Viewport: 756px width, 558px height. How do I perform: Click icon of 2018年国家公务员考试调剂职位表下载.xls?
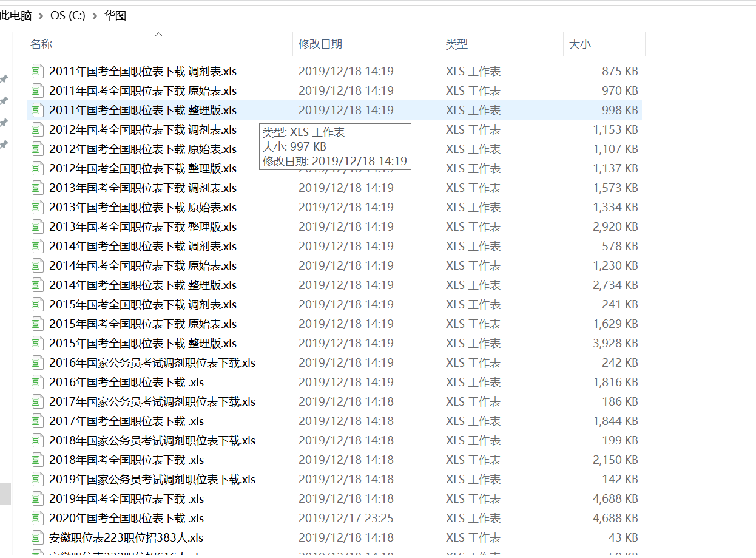(x=38, y=440)
